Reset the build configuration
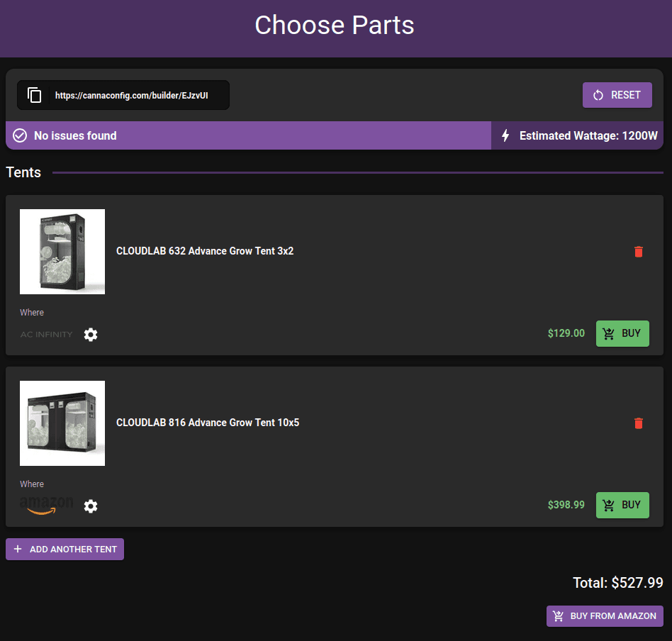This screenshot has height=641, width=672. click(x=617, y=95)
